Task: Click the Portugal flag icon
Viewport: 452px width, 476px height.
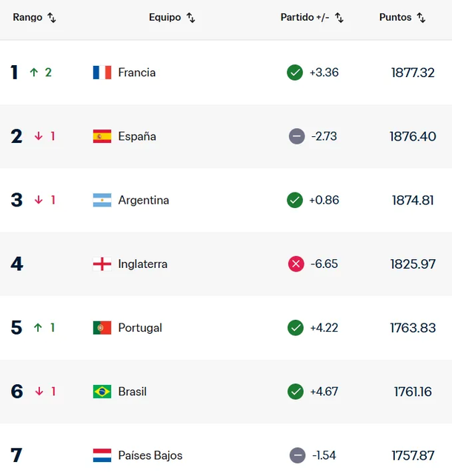Action: 102,328
